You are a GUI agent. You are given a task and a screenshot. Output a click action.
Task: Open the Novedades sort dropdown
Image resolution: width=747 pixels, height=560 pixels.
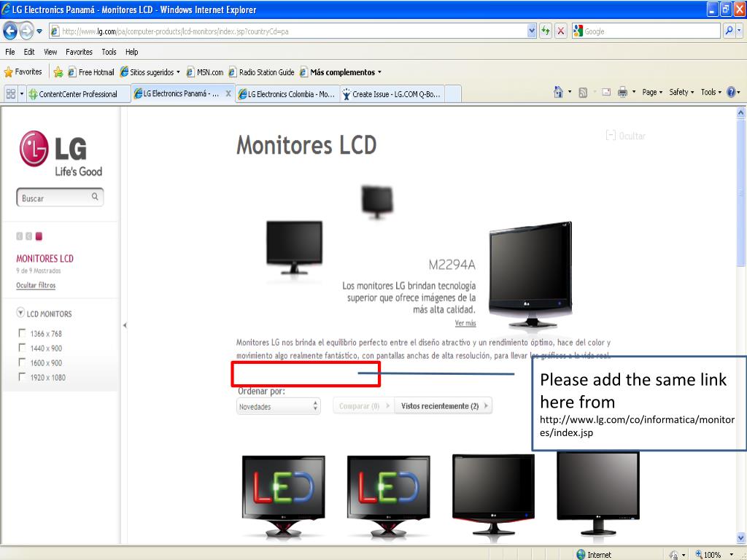click(x=278, y=406)
